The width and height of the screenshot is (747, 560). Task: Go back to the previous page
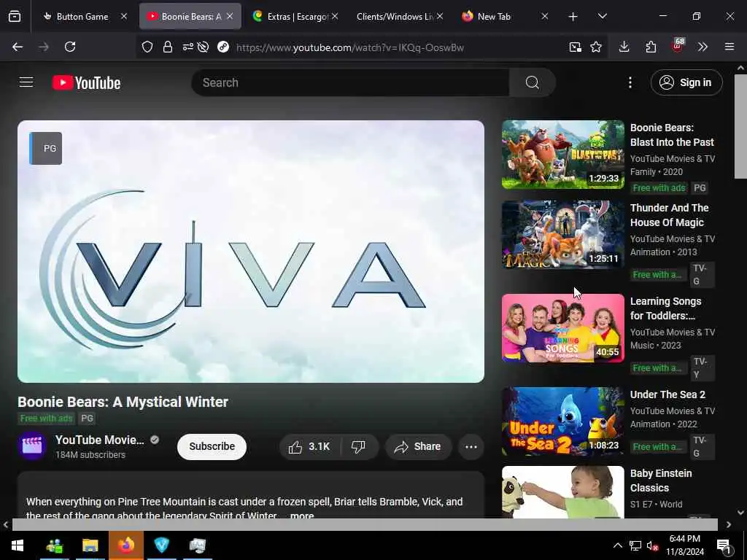(x=18, y=47)
